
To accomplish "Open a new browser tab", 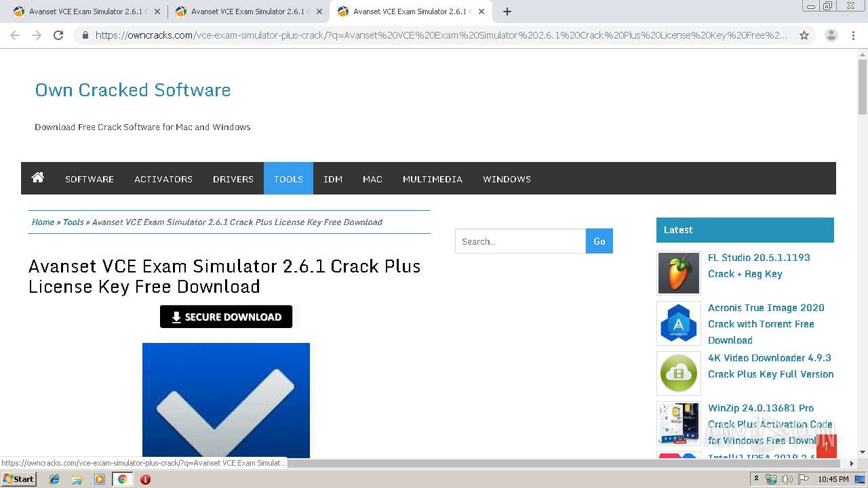I will pyautogui.click(x=507, y=12).
